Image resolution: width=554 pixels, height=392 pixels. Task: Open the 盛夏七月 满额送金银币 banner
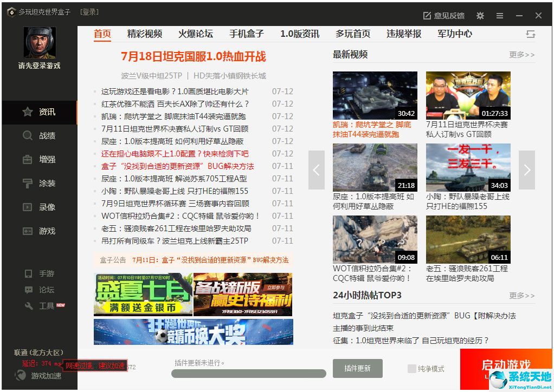pyautogui.click(x=143, y=294)
